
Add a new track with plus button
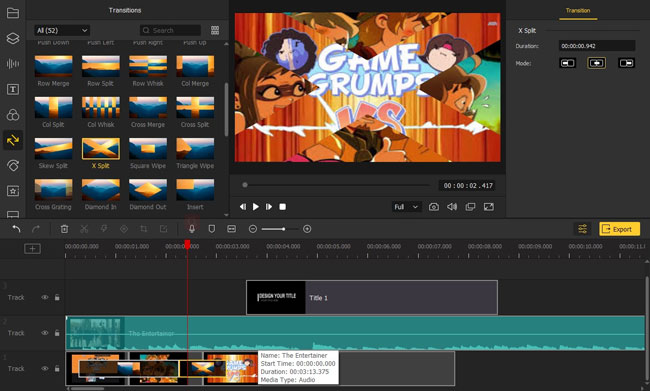[32, 248]
